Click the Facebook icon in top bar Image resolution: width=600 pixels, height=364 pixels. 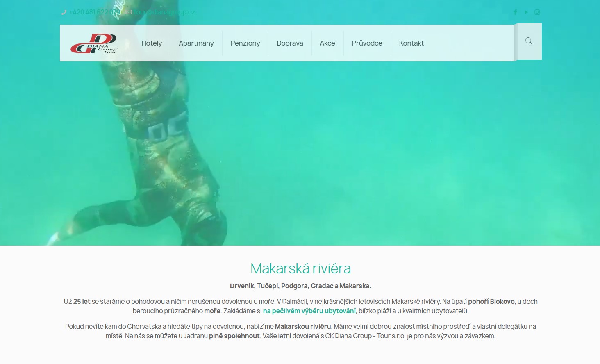(x=515, y=12)
